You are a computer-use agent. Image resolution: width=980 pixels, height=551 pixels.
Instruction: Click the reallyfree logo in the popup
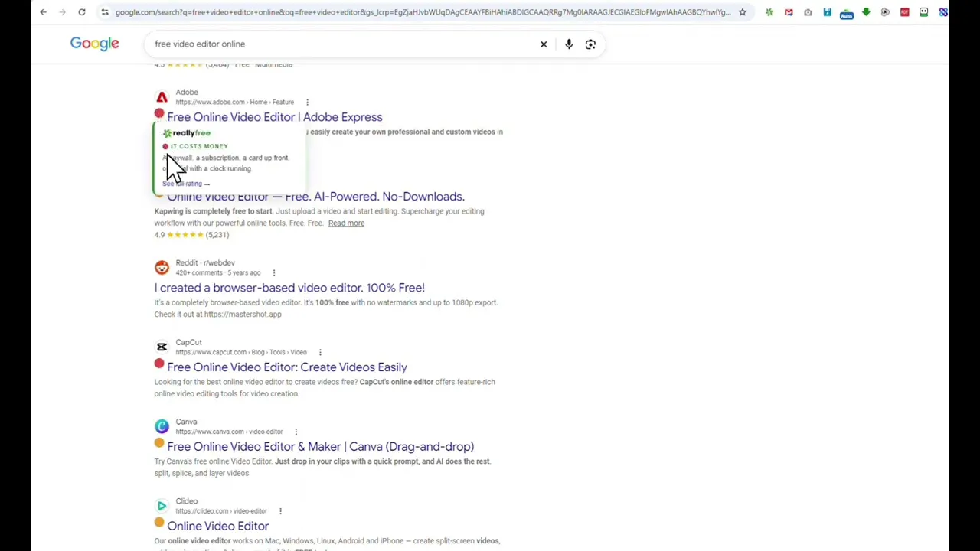click(x=187, y=133)
